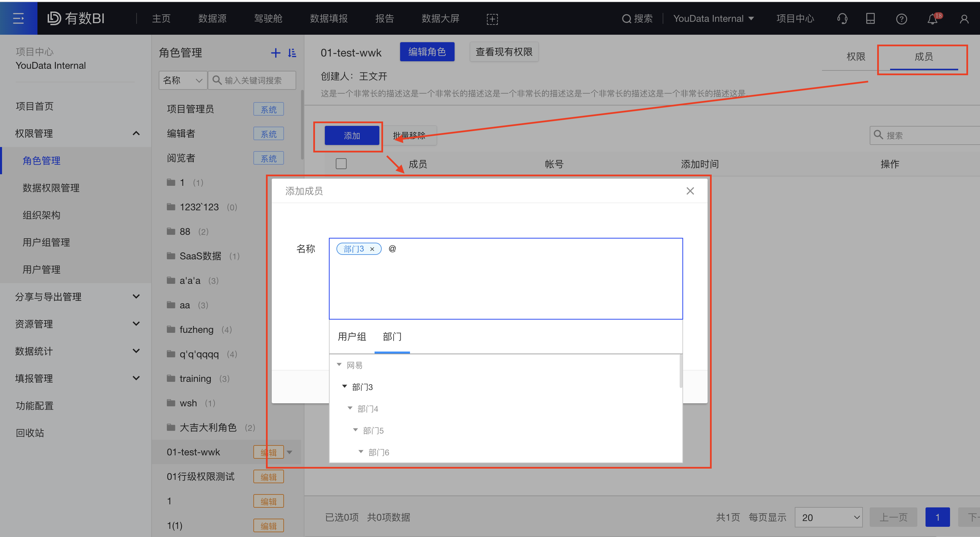Click the user avatar icon top right
The image size is (980, 537).
tap(964, 18)
